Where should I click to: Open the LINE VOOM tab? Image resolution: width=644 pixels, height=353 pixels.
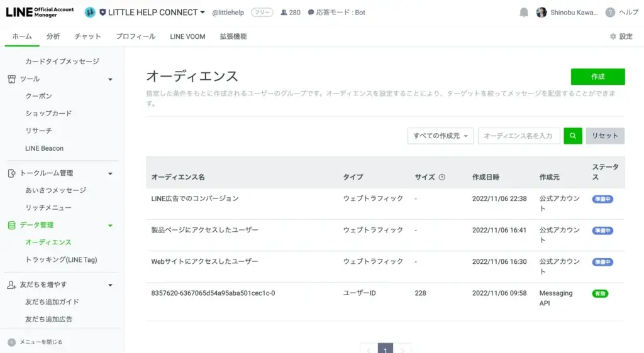[x=187, y=36]
